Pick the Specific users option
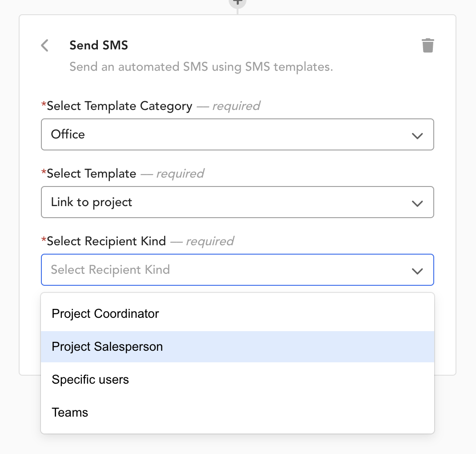Image resolution: width=476 pixels, height=454 pixels. [238, 380]
